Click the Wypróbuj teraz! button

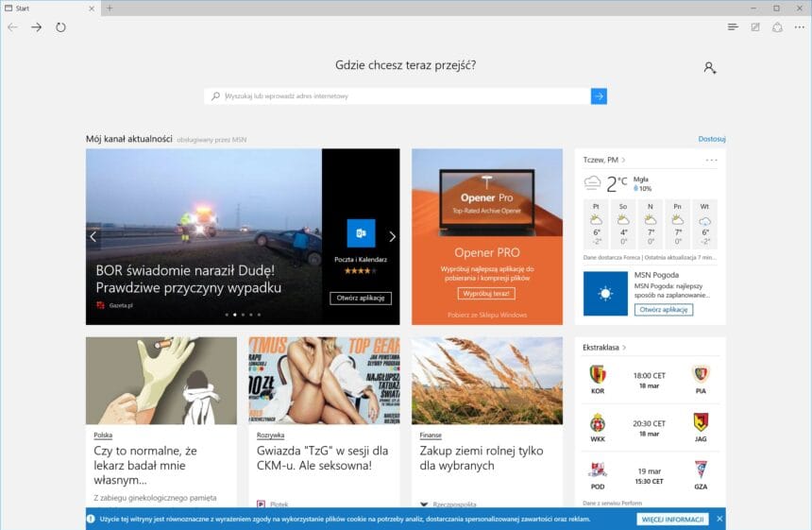[x=486, y=294]
